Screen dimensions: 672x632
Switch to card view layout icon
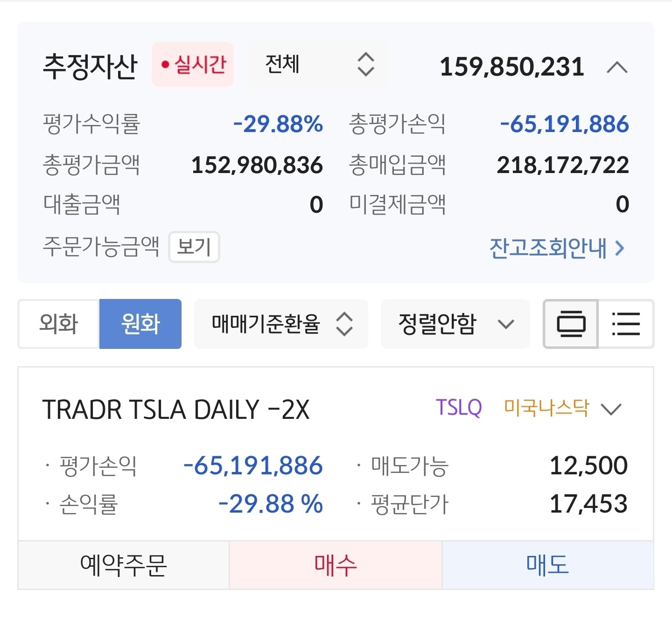pos(571,324)
